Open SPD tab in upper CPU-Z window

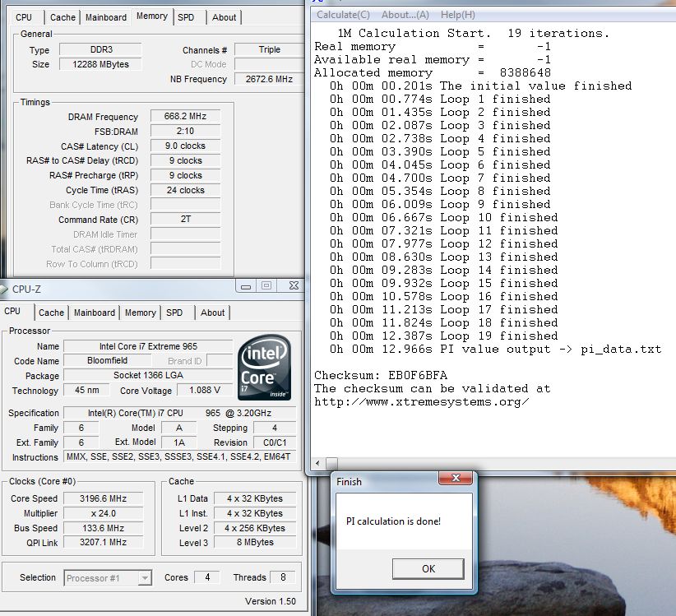tap(186, 17)
